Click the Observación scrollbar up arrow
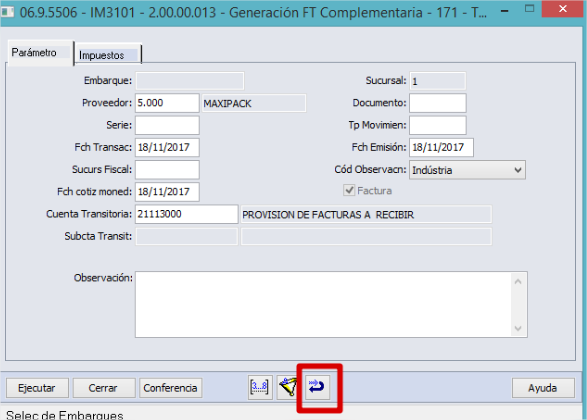This screenshot has height=420, width=587. pyautogui.click(x=518, y=281)
